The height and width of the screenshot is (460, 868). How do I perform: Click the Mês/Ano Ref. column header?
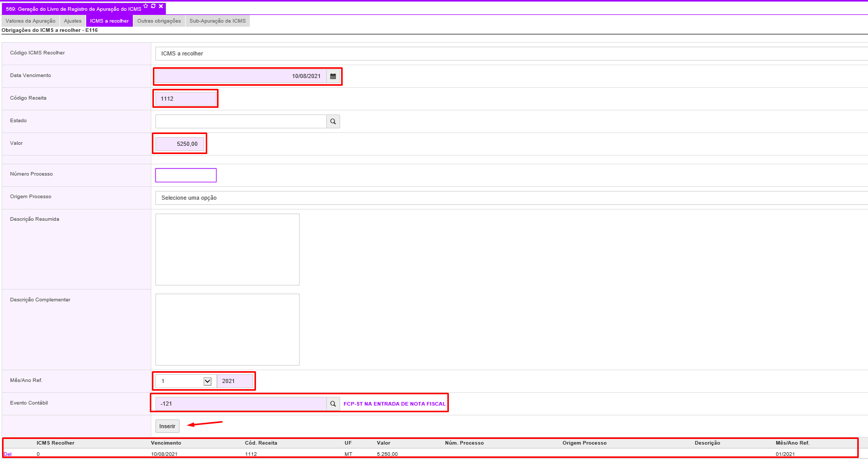tap(793, 443)
